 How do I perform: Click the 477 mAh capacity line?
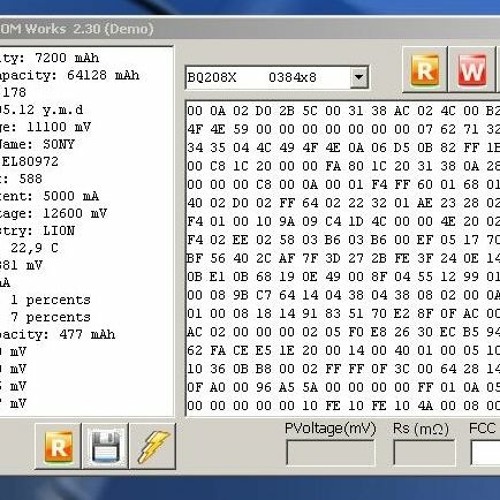[x=57, y=334]
